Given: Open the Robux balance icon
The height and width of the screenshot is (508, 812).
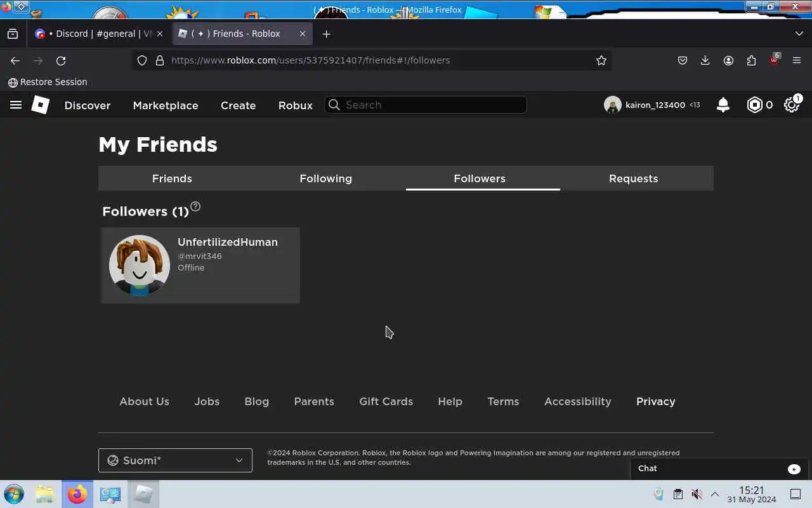Looking at the screenshot, I should [754, 105].
